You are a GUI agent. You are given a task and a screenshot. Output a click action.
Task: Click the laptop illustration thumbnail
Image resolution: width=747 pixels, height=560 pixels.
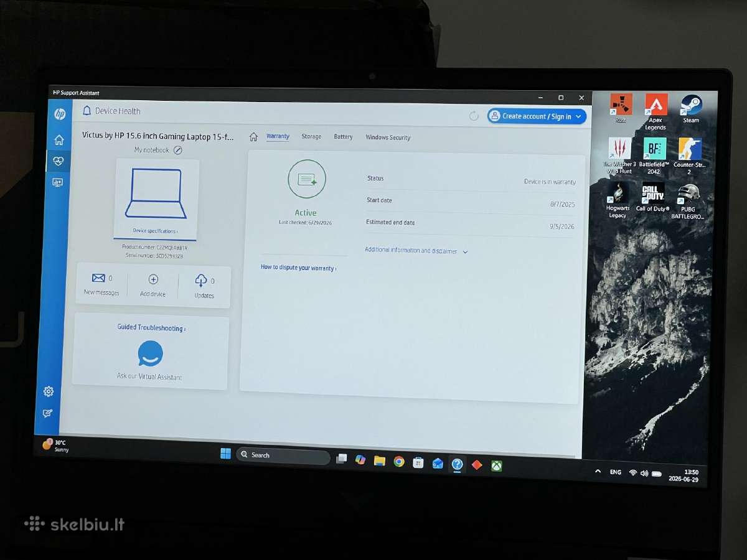click(156, 194)
